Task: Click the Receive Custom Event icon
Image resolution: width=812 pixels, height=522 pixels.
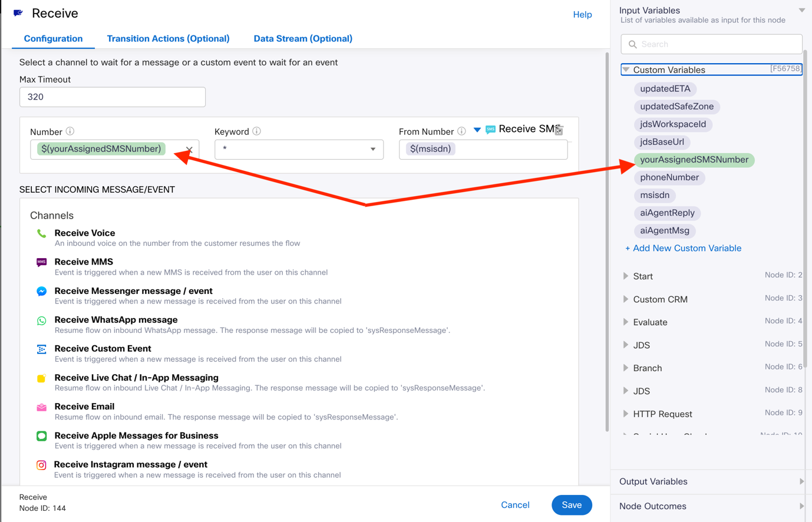Action: pos(41,349)
